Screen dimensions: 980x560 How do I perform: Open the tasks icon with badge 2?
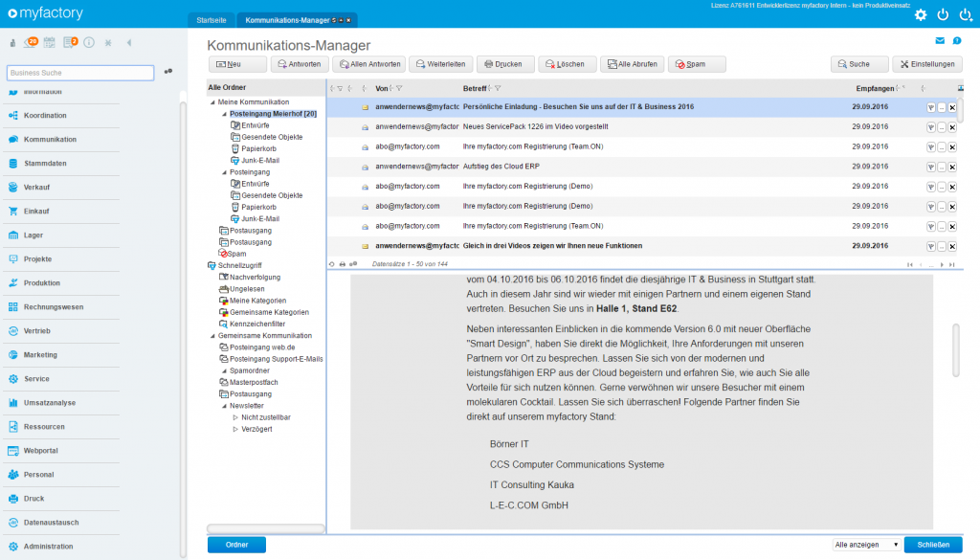[67, 43]
